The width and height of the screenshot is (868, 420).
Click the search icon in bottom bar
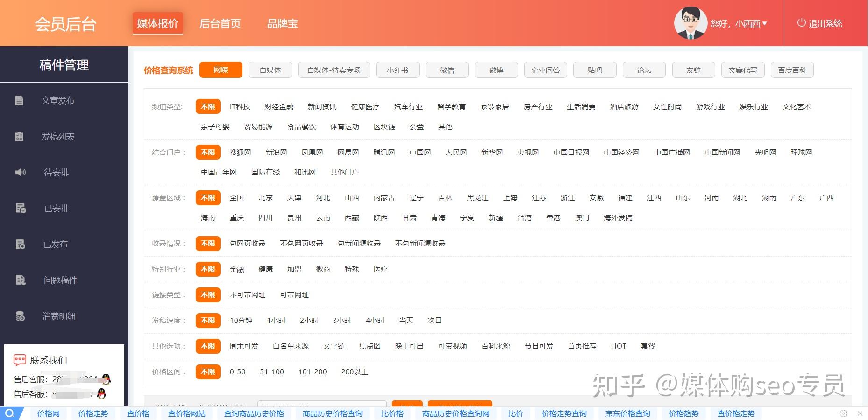[x=10, y=413]
